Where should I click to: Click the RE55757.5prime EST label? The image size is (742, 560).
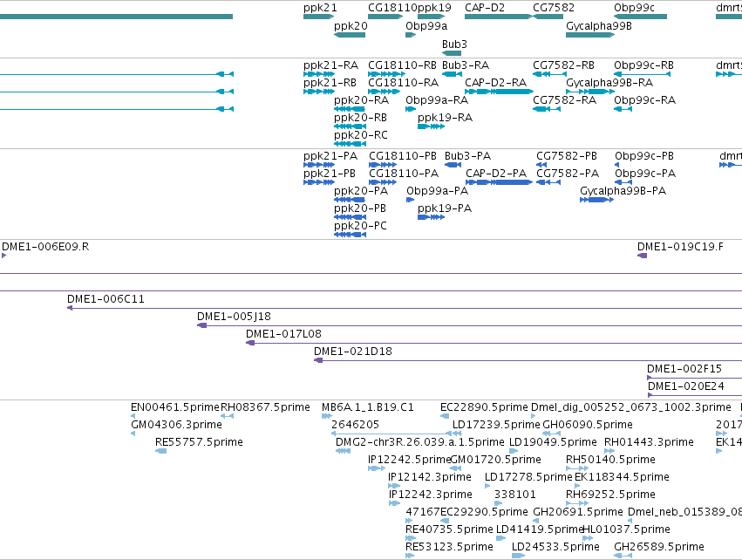tap(199, 442)
